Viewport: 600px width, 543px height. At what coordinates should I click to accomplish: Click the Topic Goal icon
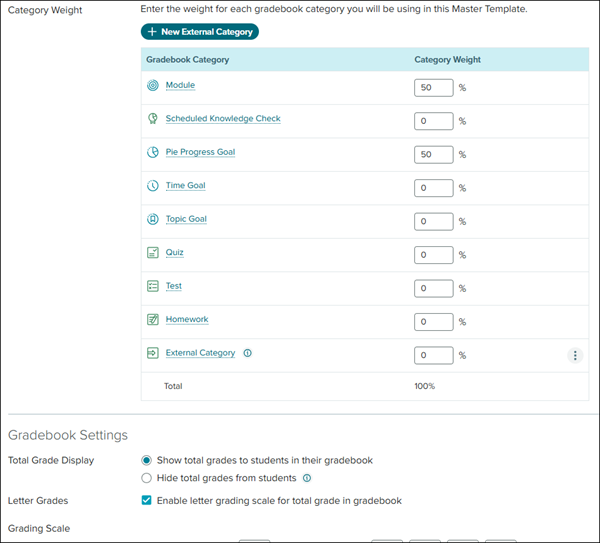[153, 220]
